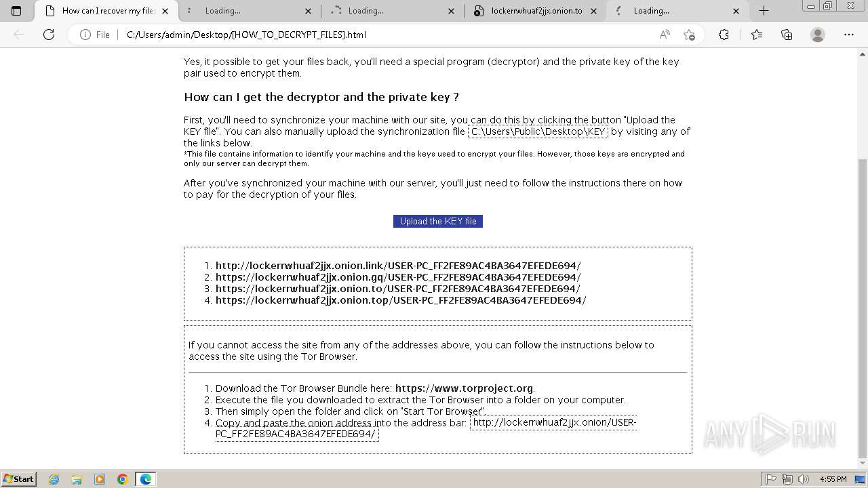Open the Windows Start menu
The height and width of the screenshot is (488, 868).
pos(18,479)
